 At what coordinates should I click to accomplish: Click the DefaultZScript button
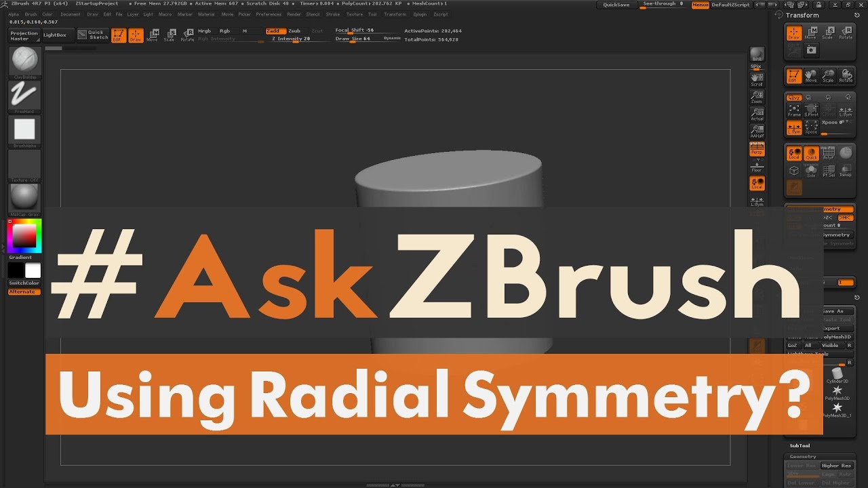coord(731,5)
